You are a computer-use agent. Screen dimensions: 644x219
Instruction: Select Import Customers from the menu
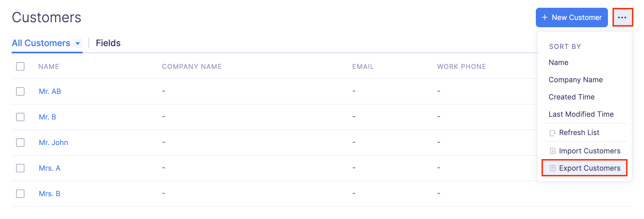[590, 151]
